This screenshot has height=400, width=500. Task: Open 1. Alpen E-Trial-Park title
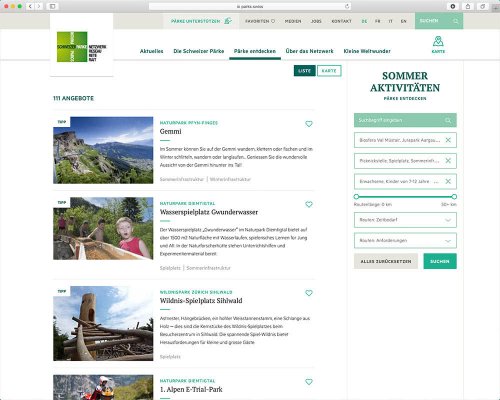(191, 389)
